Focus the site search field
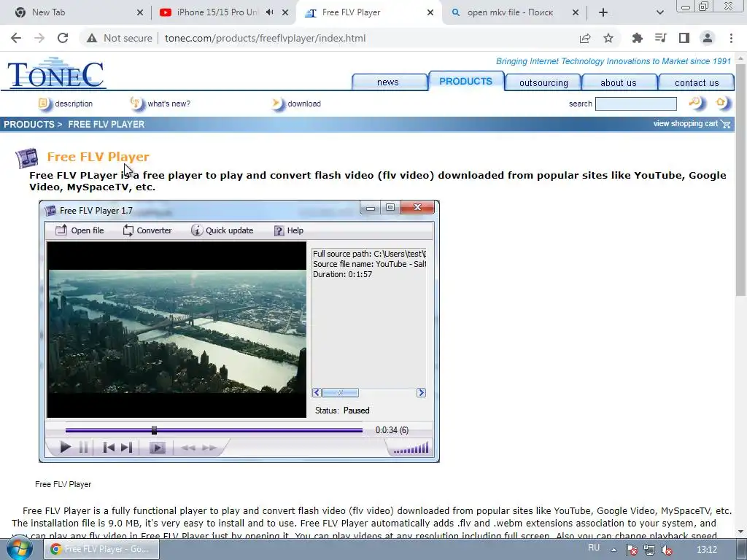 [636, 104]
